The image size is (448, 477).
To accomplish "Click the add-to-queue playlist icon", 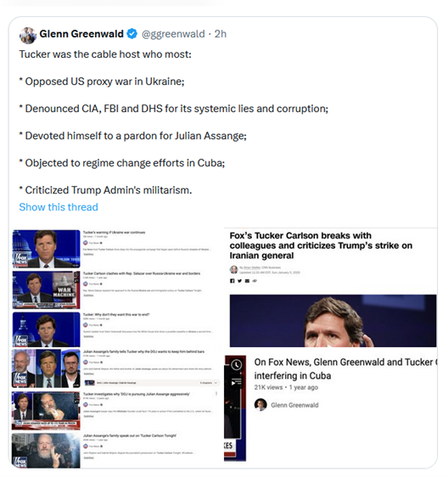I will (x=236, y=382).
